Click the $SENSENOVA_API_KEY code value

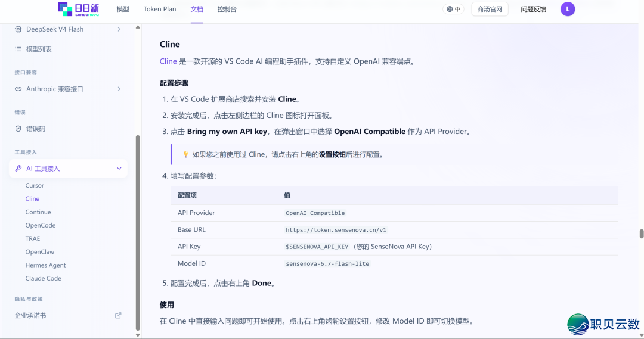coord(317,247)
